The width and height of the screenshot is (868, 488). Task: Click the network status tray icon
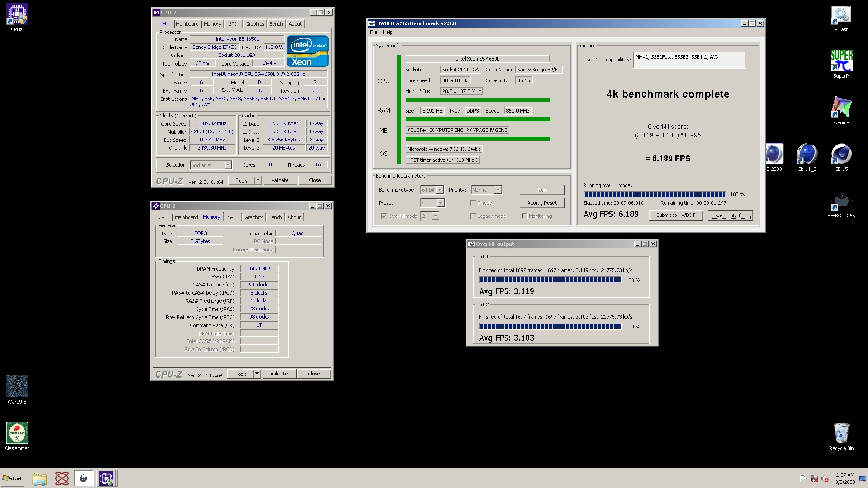click(814, 479)
